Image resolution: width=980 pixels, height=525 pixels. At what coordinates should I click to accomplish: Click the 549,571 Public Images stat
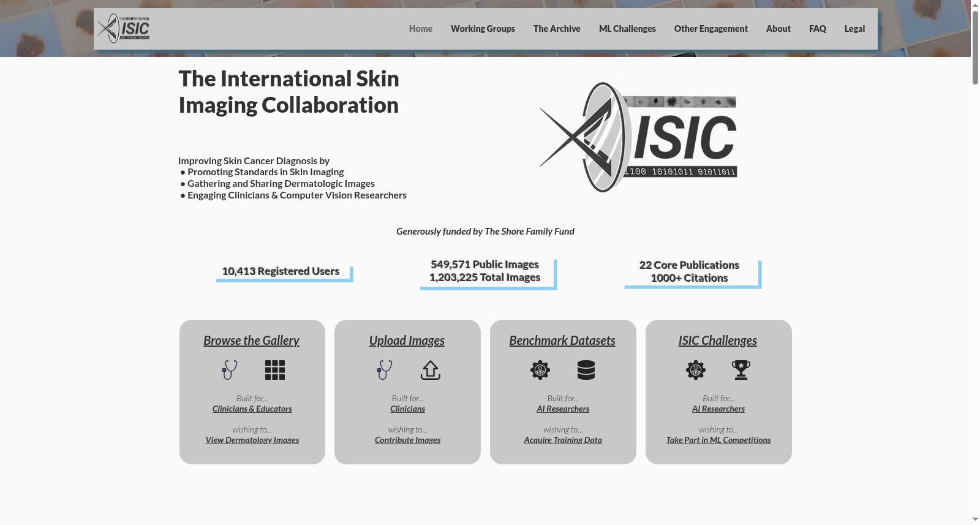pyautogui.click(x=484, y=264)
